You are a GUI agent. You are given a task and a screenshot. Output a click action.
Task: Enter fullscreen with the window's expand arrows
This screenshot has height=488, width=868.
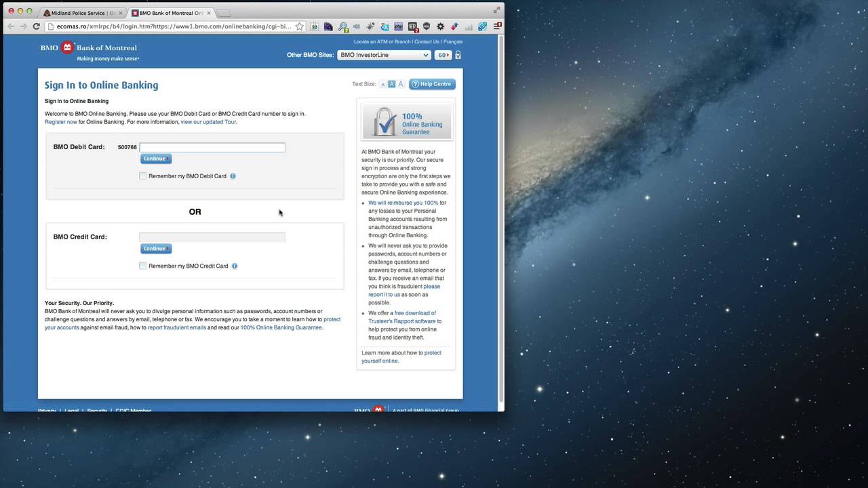coord(497,10)
